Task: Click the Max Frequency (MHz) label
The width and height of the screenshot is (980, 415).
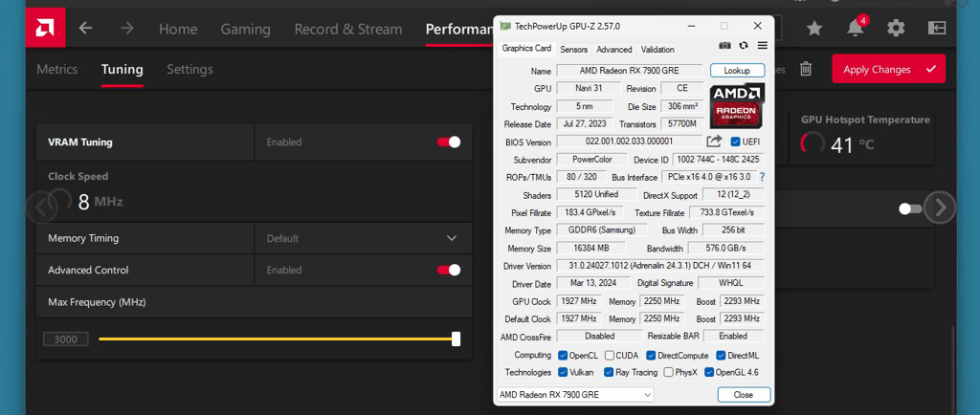Action: 97,302
